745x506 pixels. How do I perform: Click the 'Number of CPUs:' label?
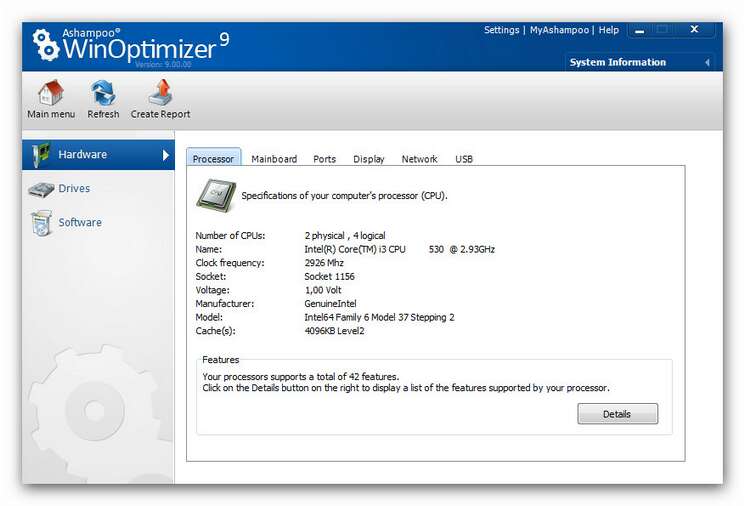click(230, 236)
